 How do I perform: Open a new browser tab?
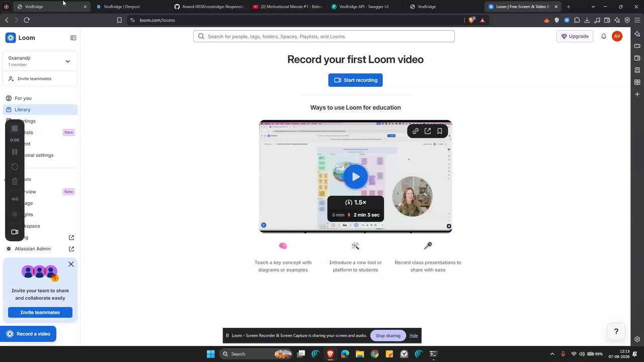pyautogui.click(x=569, y=7)
